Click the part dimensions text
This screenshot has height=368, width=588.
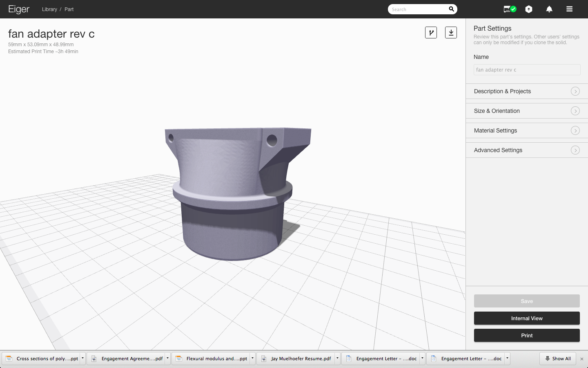click(x=41, y=45)
